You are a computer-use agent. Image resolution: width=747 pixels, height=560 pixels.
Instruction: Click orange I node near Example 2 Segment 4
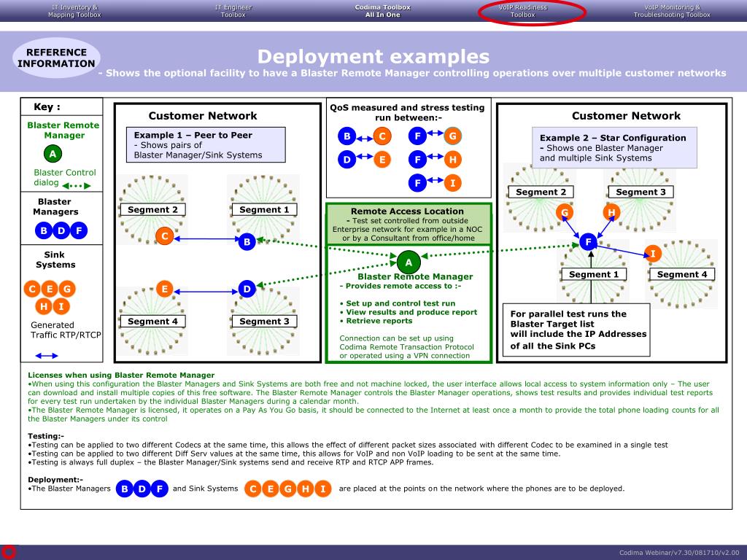click(653, 254)
